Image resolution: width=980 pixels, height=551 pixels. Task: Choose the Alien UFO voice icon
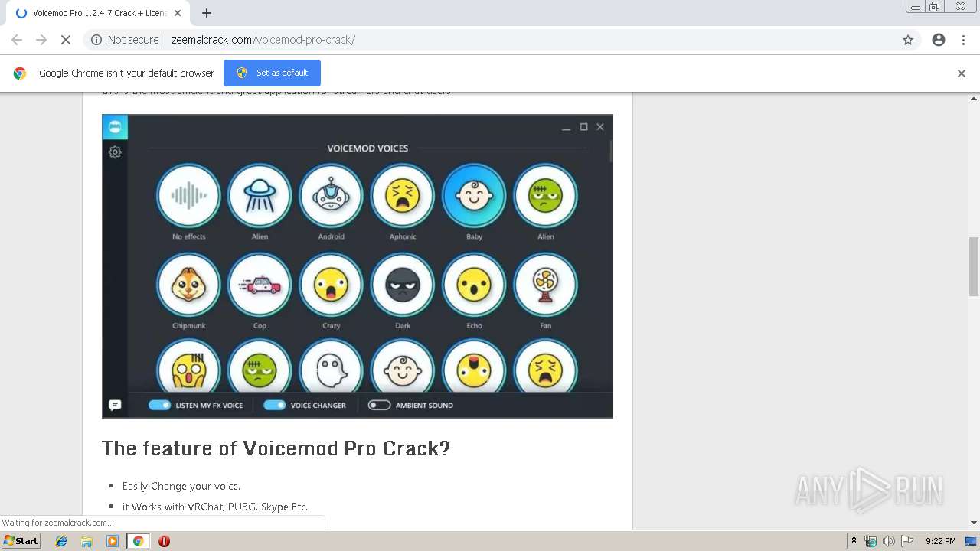tap(260, 196)
